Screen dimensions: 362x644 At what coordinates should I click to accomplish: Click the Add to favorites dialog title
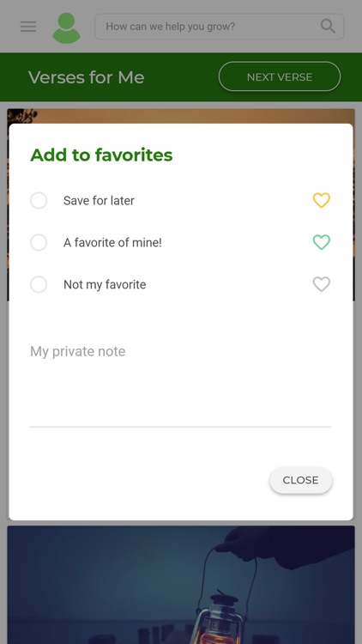coord(101,155)
